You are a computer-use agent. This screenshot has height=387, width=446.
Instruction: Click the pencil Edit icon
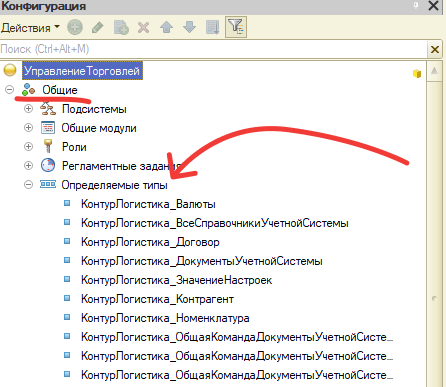[x=97, y=27]
